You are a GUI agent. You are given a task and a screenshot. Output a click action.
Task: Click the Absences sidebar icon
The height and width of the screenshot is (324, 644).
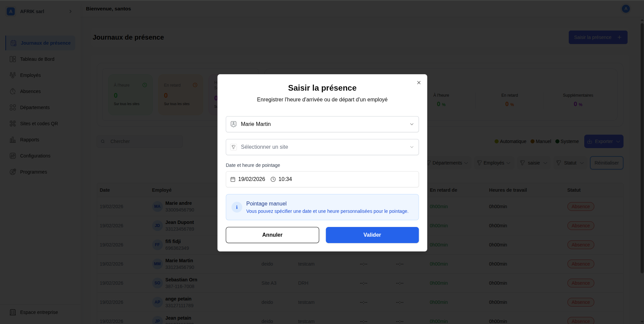click(x=13, y=91)
